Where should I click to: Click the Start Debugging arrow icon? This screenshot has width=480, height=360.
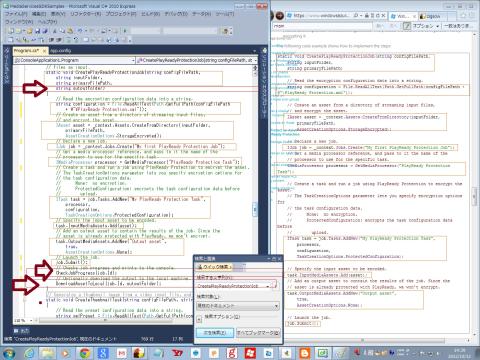(x=125, y=31)
